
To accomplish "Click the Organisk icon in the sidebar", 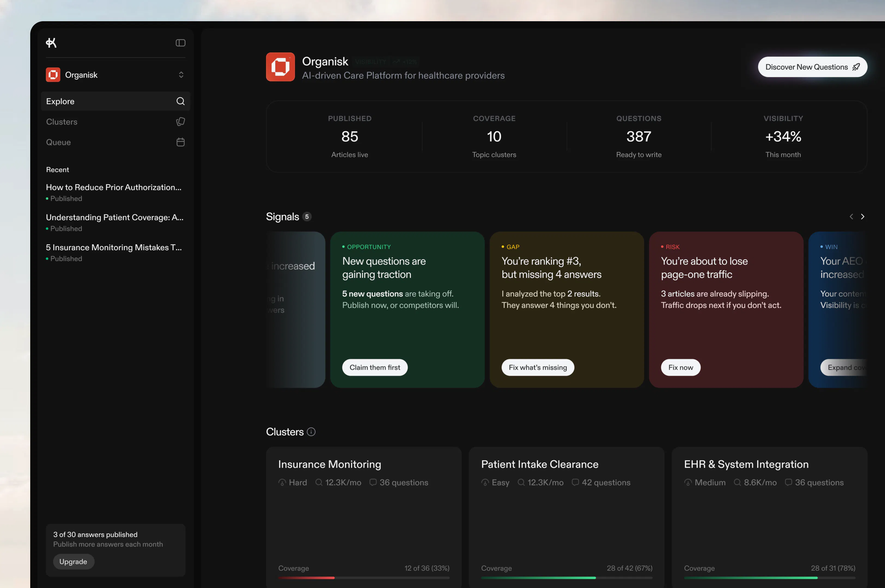I will 53,75.
